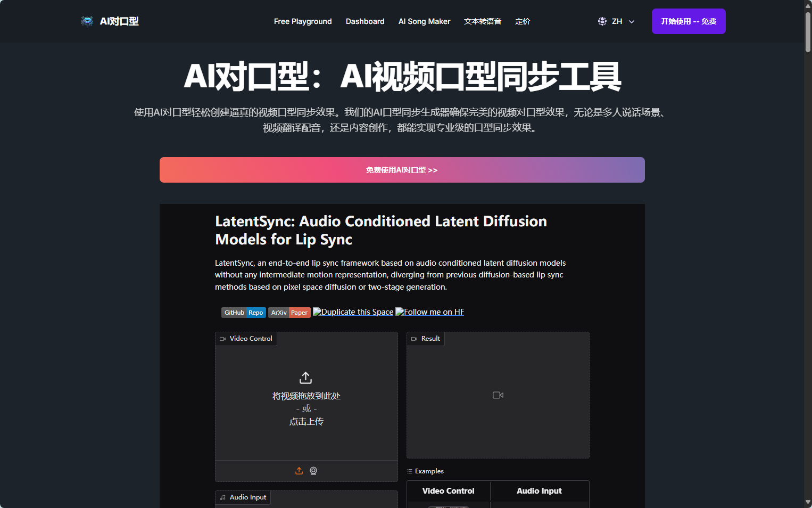Screen dimensions: 812x508
Task: Click the AI对口型 logo icon
Action: click(x=87, y=21)
